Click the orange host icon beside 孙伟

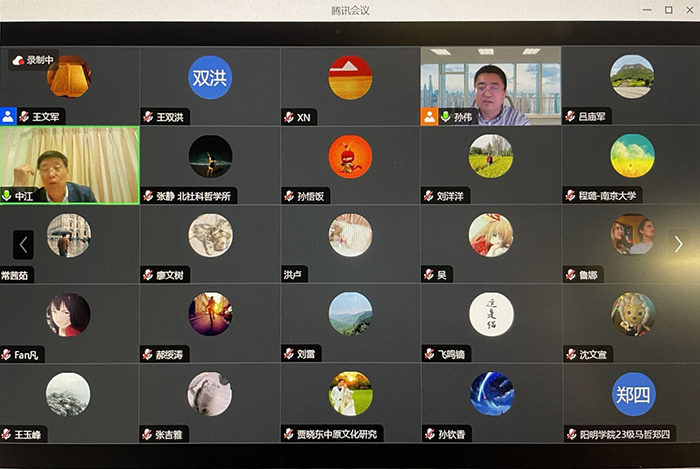[429, 117]
